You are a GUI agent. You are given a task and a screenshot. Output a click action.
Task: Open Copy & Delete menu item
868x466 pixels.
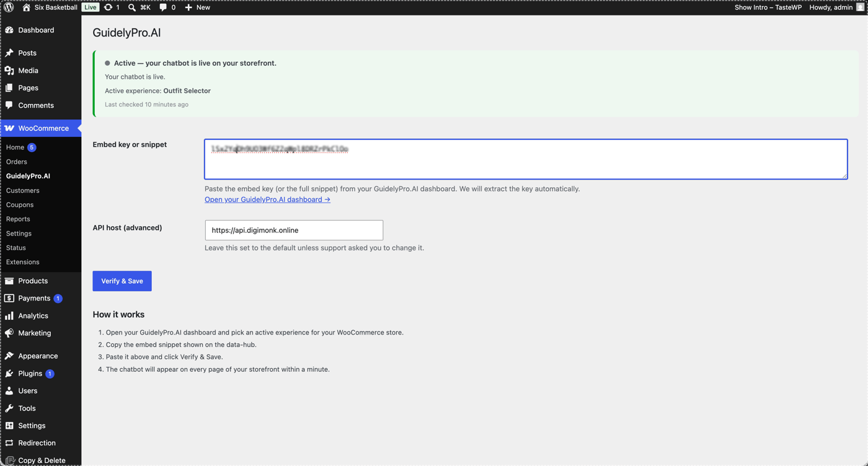41,460
